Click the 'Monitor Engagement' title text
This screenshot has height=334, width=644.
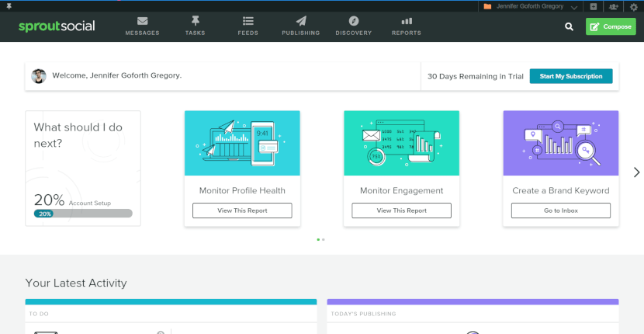[x=402, y=190]
